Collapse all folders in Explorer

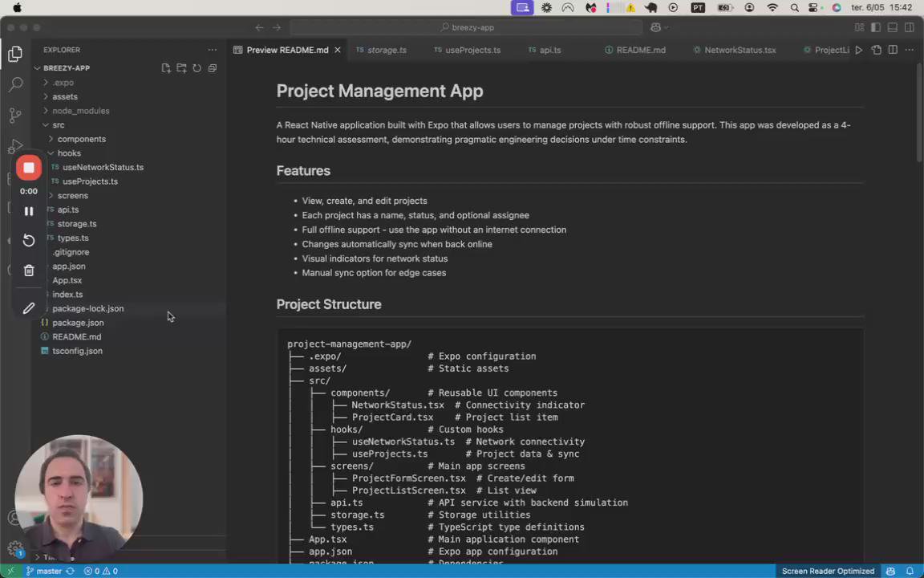tap(213, 68)
